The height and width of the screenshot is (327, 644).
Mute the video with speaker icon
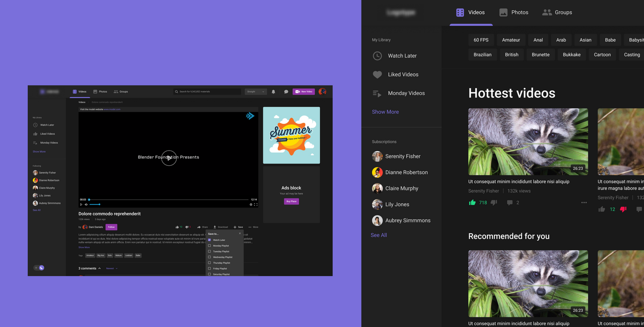click(86, 205)
